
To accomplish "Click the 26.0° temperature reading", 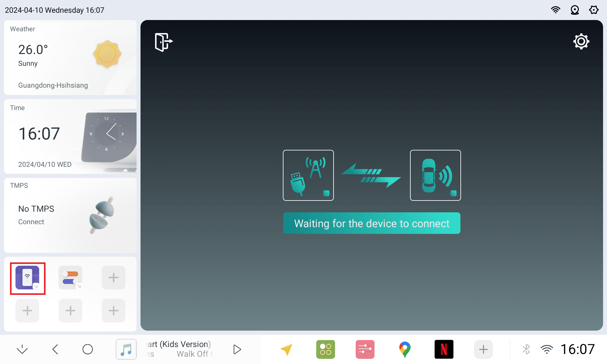I will tap(33, 49).
